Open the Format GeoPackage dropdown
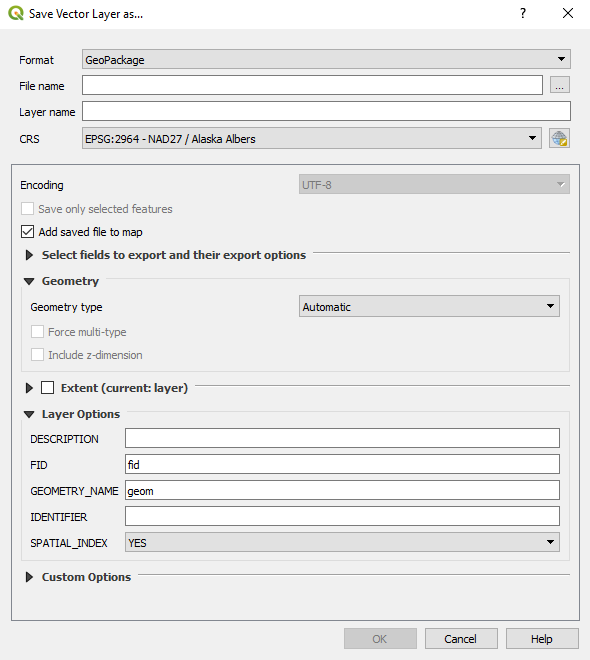This screenshot has width=590, height=660. click(326, 60)
